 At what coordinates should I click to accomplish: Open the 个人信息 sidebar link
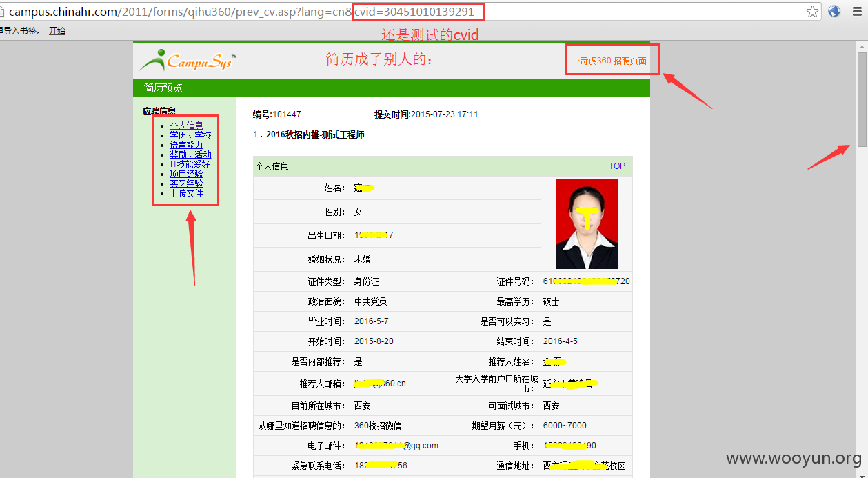click(x=186, y=126)
